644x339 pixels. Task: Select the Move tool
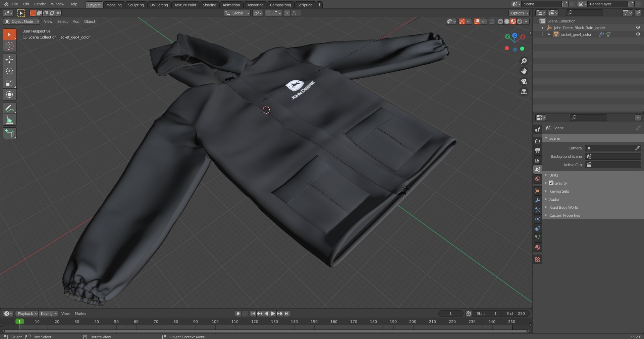tap(9, 60)
